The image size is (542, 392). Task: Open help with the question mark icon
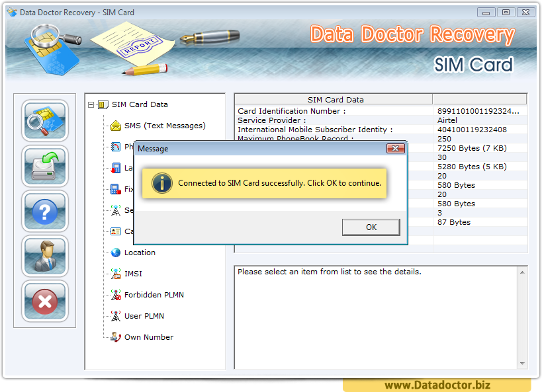(x=45, y=211)
